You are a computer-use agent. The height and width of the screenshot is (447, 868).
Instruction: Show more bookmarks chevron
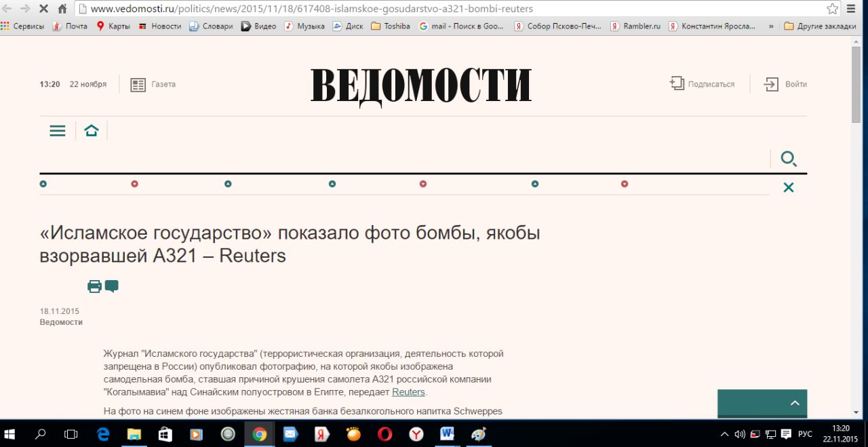click(x=771, y=26)
